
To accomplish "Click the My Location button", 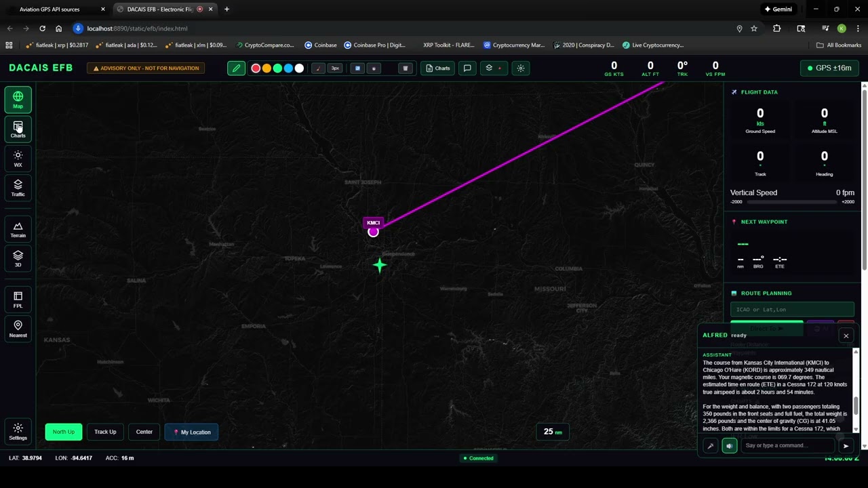I will point(192,432).
